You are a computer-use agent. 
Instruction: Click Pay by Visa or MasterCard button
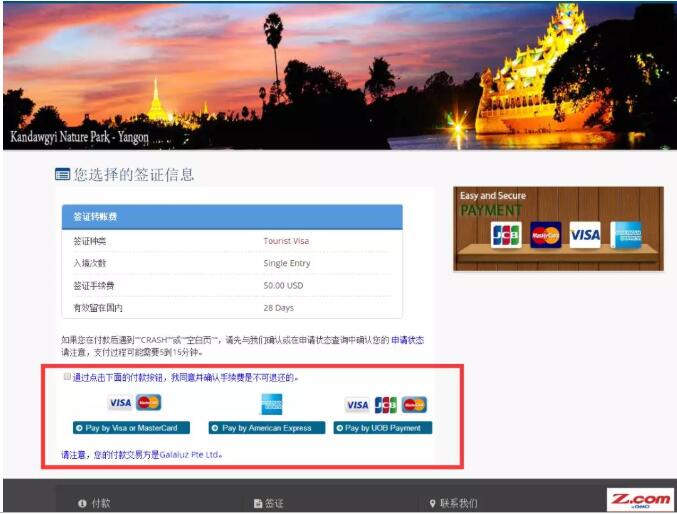coord(132,428)
